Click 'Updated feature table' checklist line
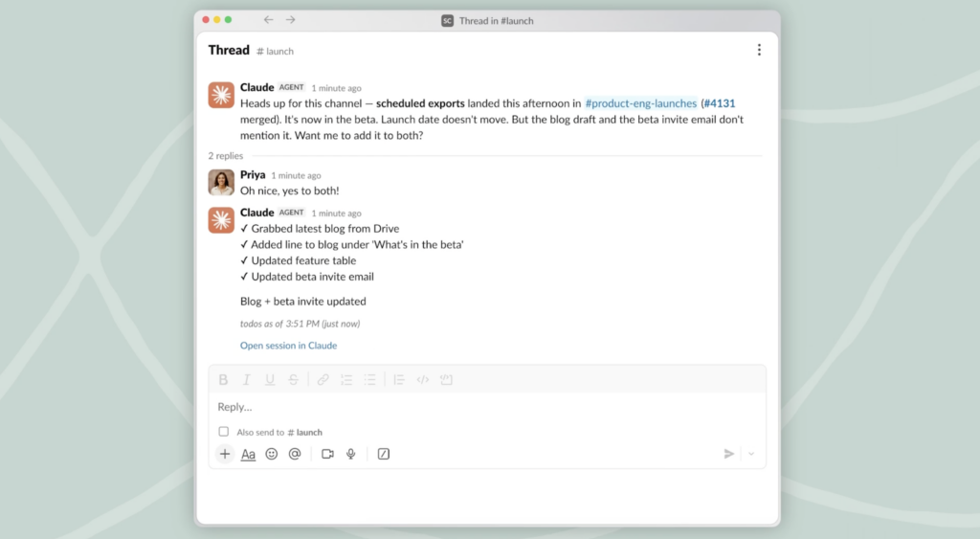 tap(299, 260)
